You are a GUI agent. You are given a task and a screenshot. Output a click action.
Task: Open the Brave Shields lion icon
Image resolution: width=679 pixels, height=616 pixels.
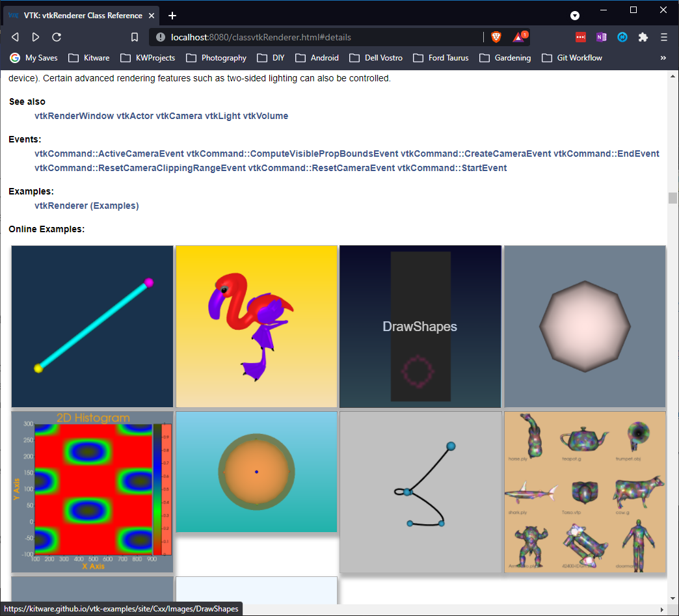[x=496, y=37]
